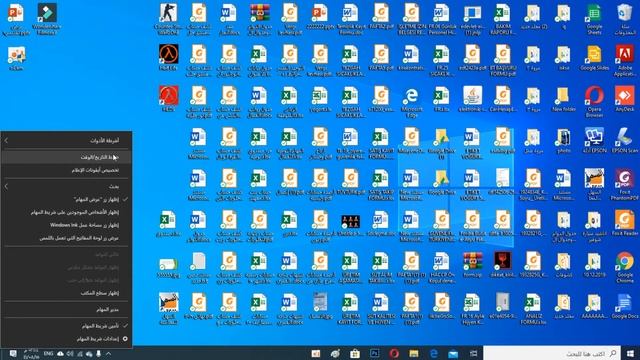Select إظهار سطح المكتب (Show desktop)
The height and width of the screenshot is (360, 640).
click(66, 293)
